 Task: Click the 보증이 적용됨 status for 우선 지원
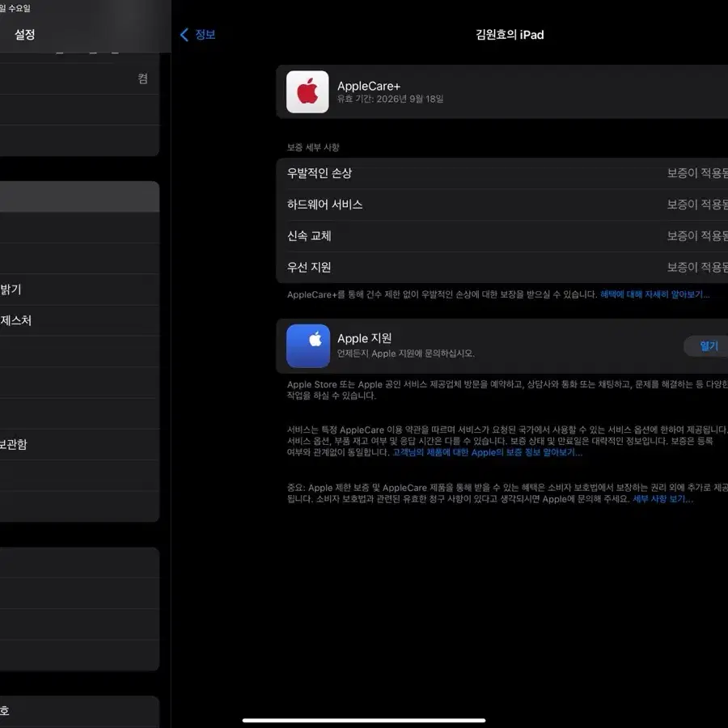(x=697, y=268)
